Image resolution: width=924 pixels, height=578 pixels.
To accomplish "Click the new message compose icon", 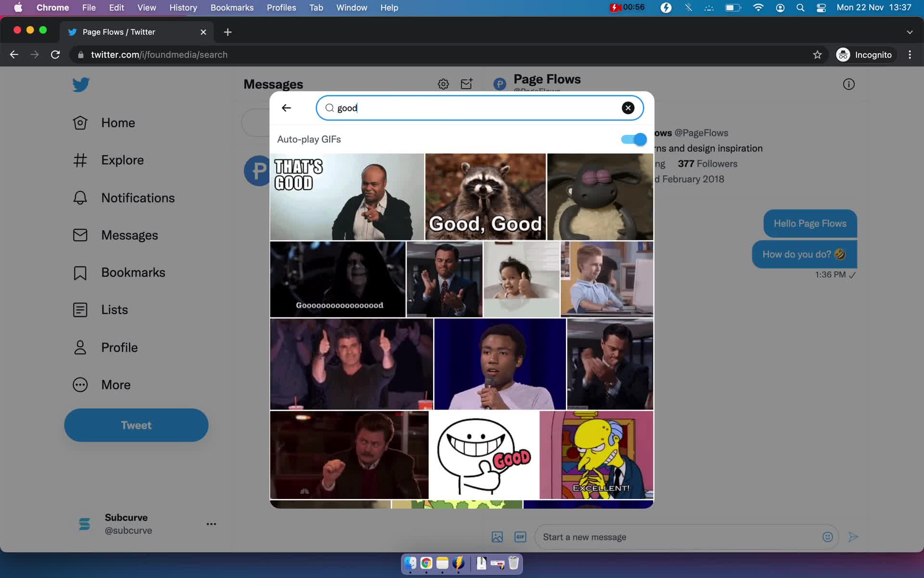I will pyautogui.click(x=467, y=84).
